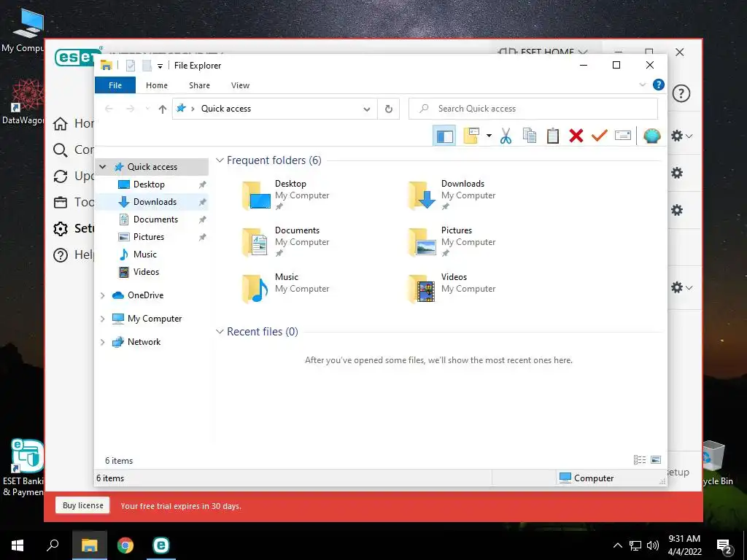This screenshot has height=560, width=747.
Task: Click Computer in the status bar
Action: [587, 478]
